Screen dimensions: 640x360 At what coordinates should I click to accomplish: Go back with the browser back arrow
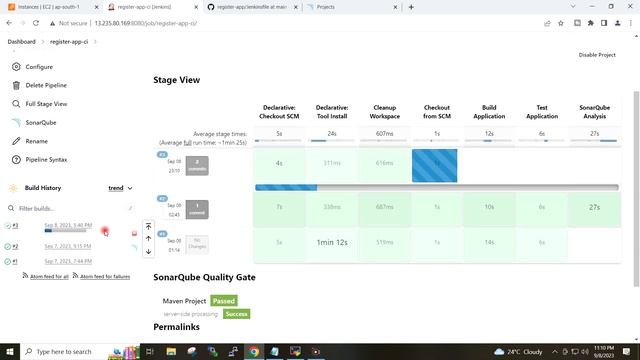click(x=9, y=23)
